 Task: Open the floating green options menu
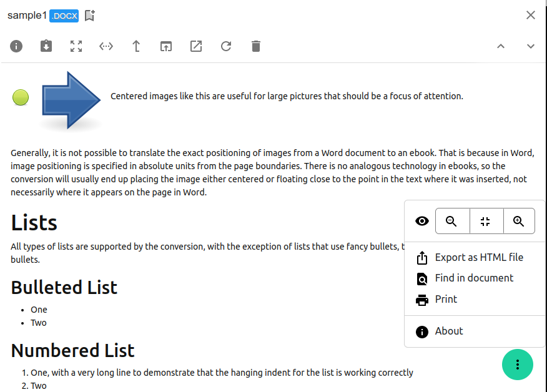click(x=518, y=365)
